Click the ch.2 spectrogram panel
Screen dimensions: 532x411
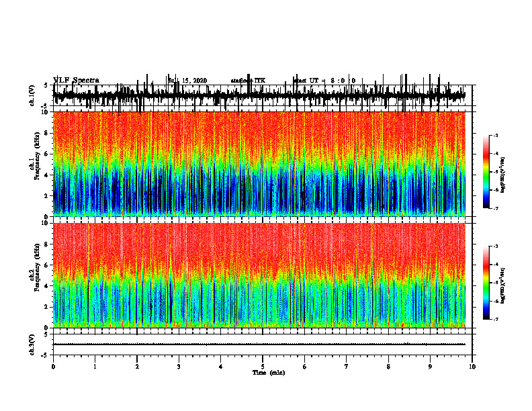259,275
